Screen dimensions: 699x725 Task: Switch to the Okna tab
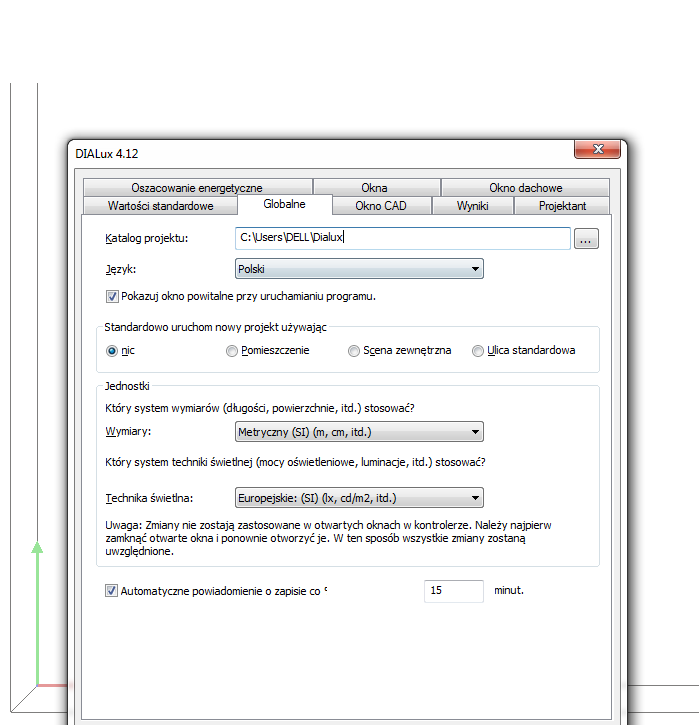click(376, 188)
